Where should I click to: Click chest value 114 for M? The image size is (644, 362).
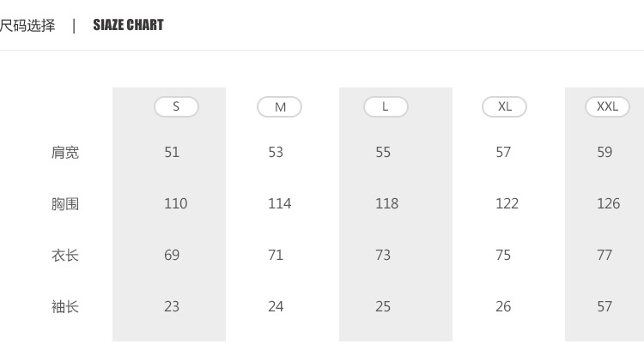click(279, 203)
